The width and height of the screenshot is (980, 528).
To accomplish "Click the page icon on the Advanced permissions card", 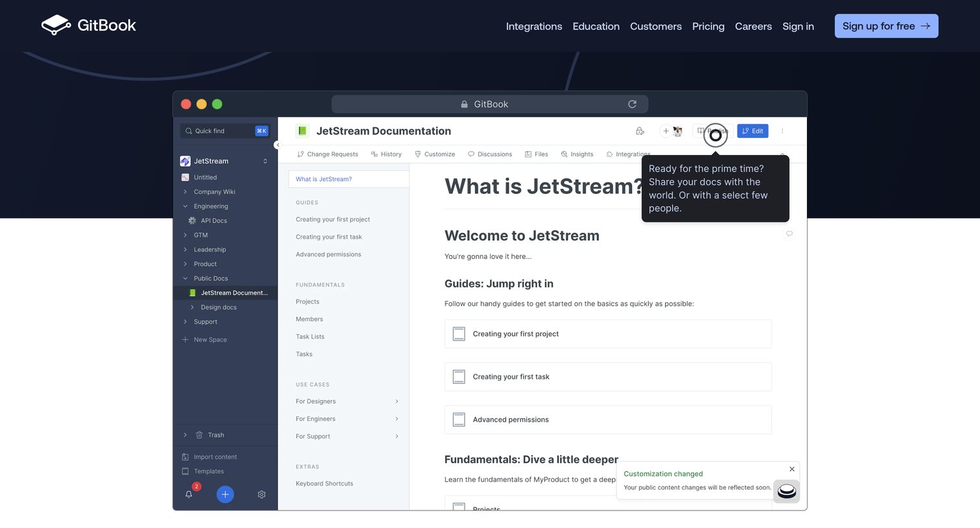I will pyautogui.click(x=459, y=420).
